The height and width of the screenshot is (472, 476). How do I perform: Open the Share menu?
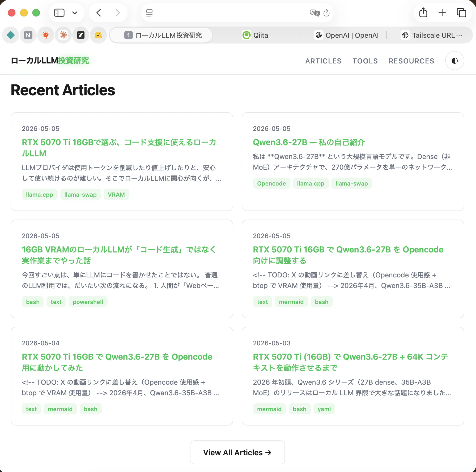(423, 13)
